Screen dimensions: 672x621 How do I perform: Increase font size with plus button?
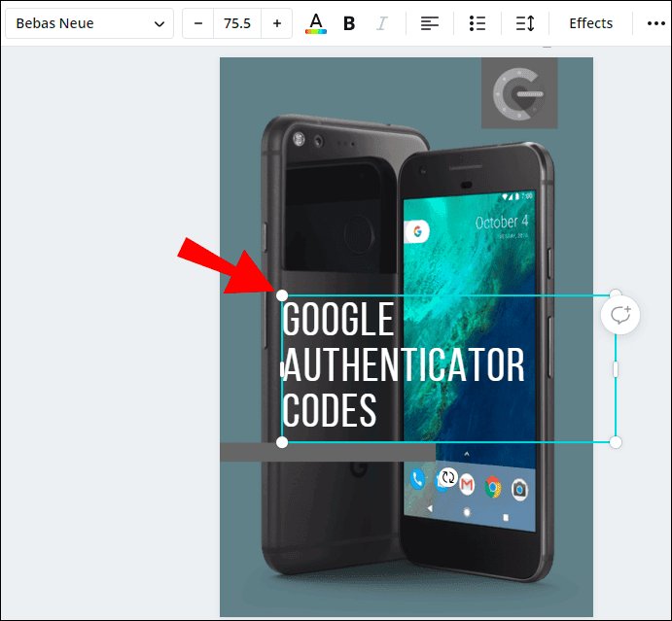(x=277, y=23)
